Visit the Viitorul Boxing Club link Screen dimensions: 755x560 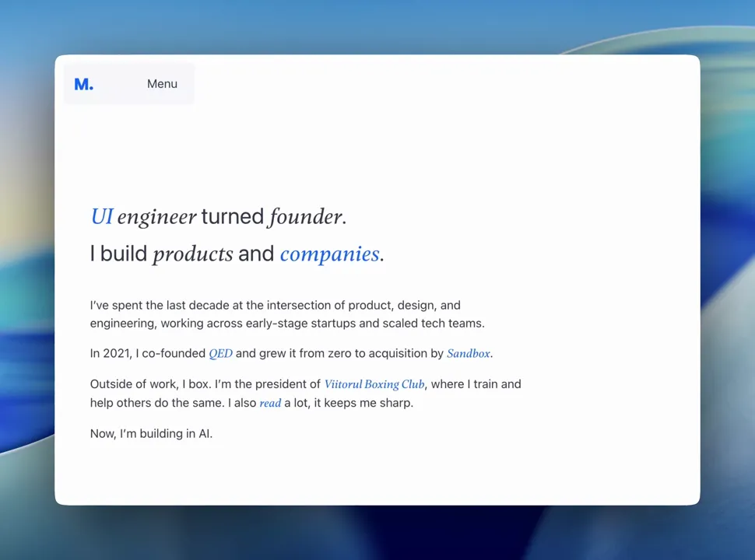(374, 384)
